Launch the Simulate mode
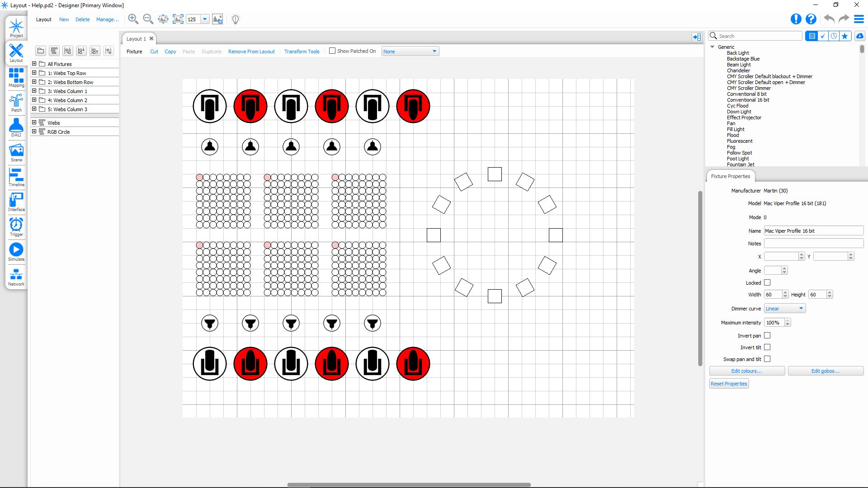The image size is (868, 488). coord(16,252)
